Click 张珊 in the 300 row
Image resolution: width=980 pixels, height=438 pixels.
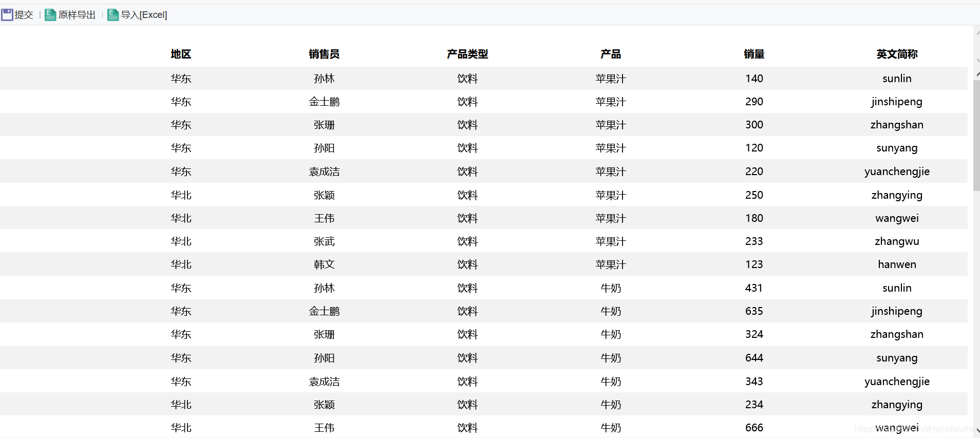[324, 125]
